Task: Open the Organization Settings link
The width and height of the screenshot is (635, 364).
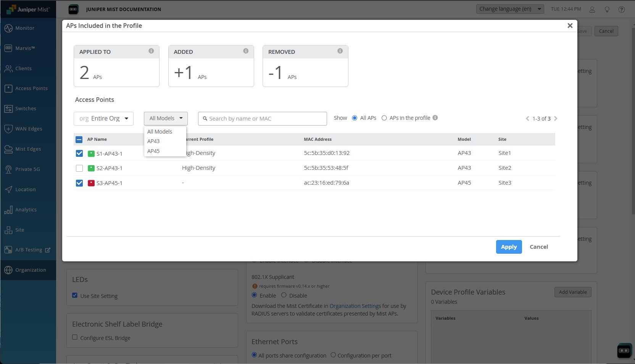Action: (x=355, y=306)
